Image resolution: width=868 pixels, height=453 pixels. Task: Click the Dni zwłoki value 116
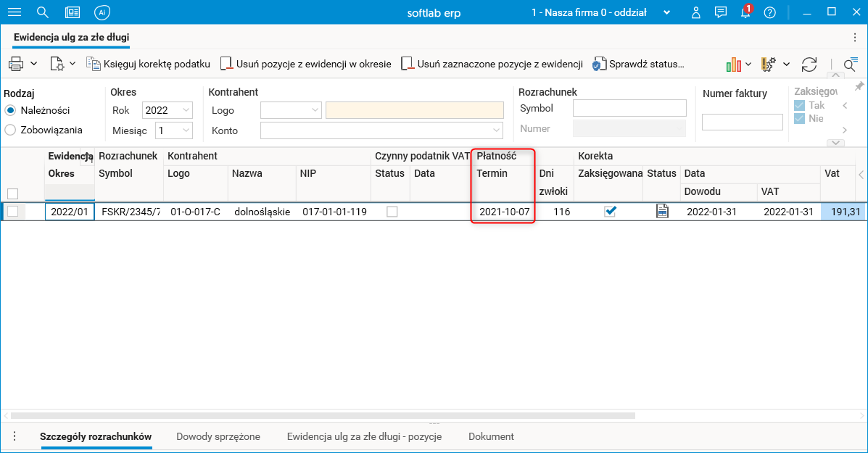coord(555,212)
